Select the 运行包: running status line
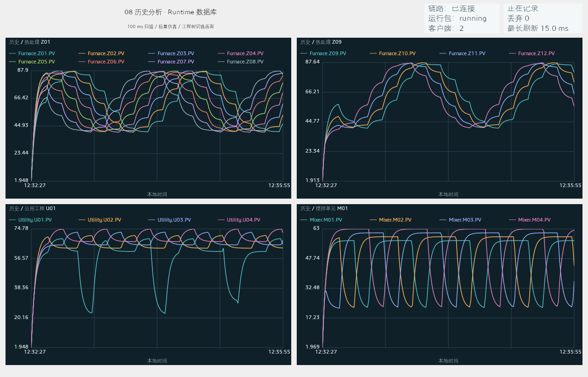 tap(458, 18)
